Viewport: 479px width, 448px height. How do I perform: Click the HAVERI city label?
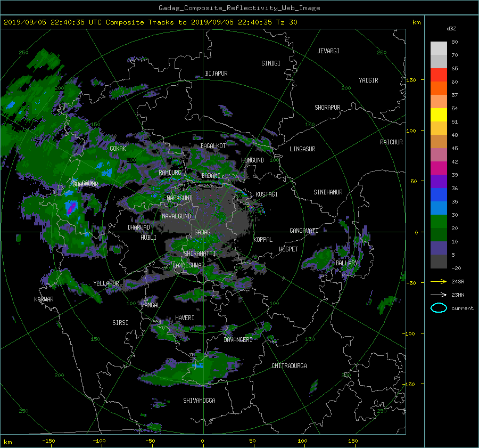pyautogui.click(x=185, y=318)
